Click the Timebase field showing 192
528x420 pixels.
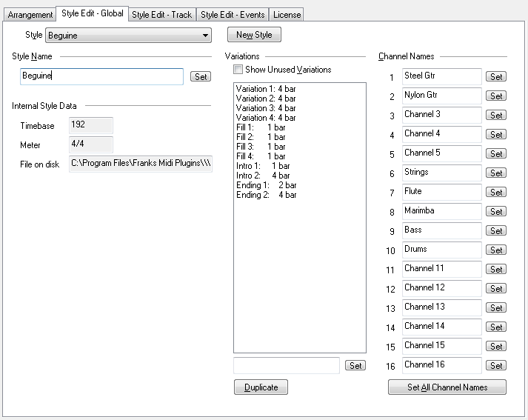(91, 126)
